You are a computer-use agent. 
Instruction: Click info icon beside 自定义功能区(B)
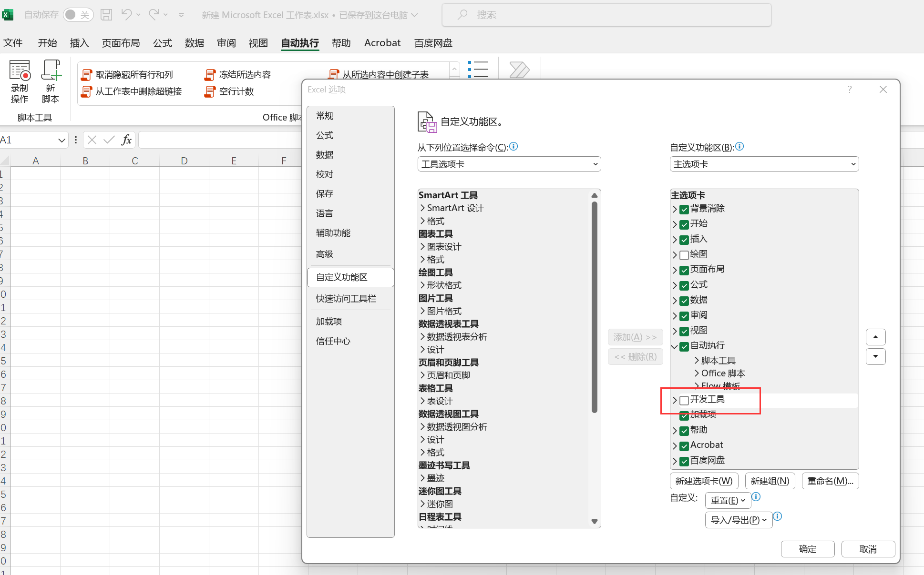pos(739,147)
